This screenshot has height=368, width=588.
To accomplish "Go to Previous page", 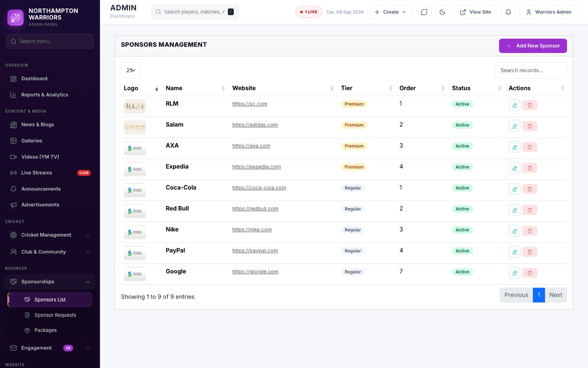I will tap(516, 295).
